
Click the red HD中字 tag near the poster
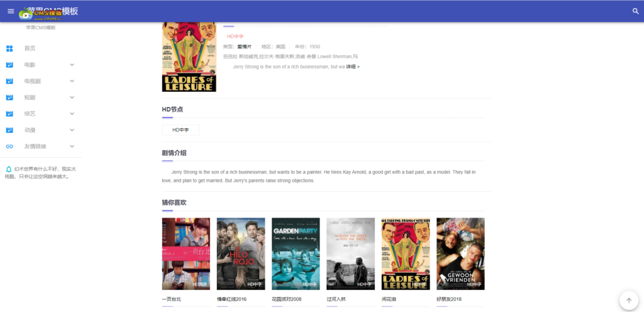pyautogui.click(x=235, y=36)
